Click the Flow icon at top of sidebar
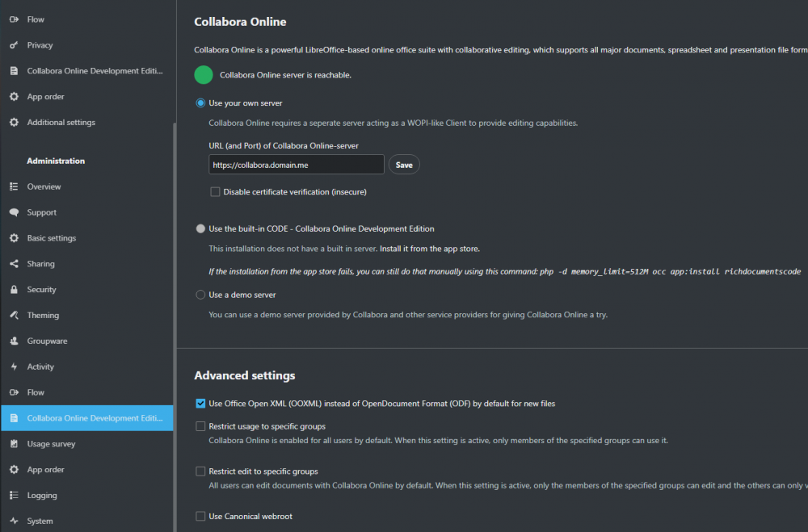 [x=14, y=19]
